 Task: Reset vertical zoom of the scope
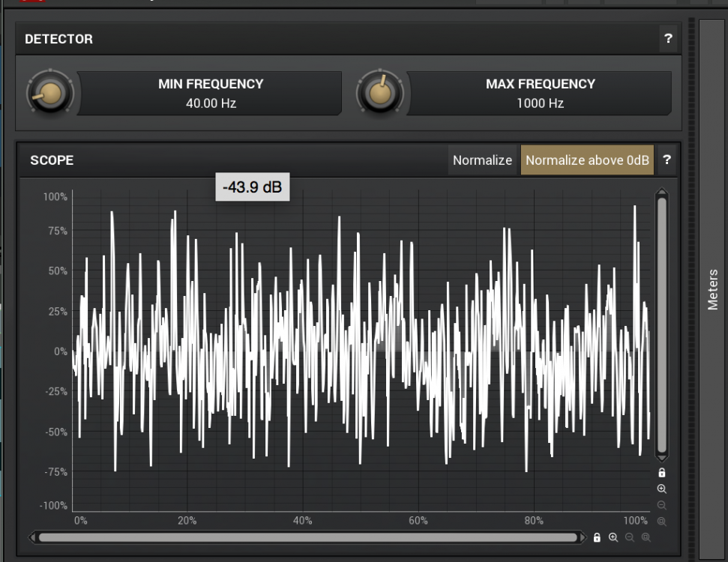(x=661, y=522)
